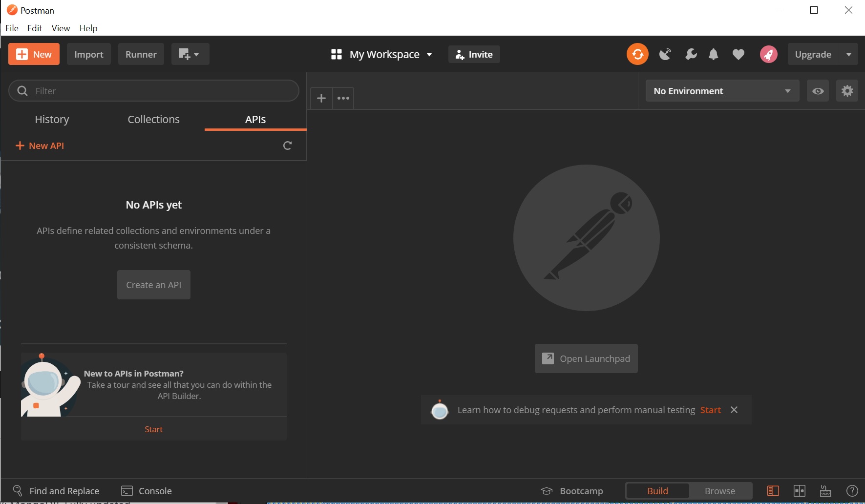Image resolution: width=865 pixels, height=504 pixels.
Task: Refresh the APIs list
Action: [x=287, y=146]
